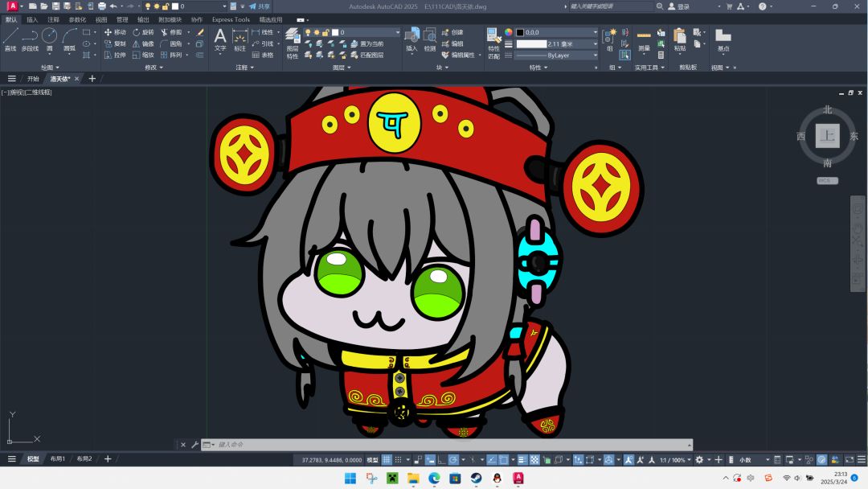Viewport: 868px width, 489px height.
Task: Click the Trim (修剪) tool
Action: pos(171,32)
